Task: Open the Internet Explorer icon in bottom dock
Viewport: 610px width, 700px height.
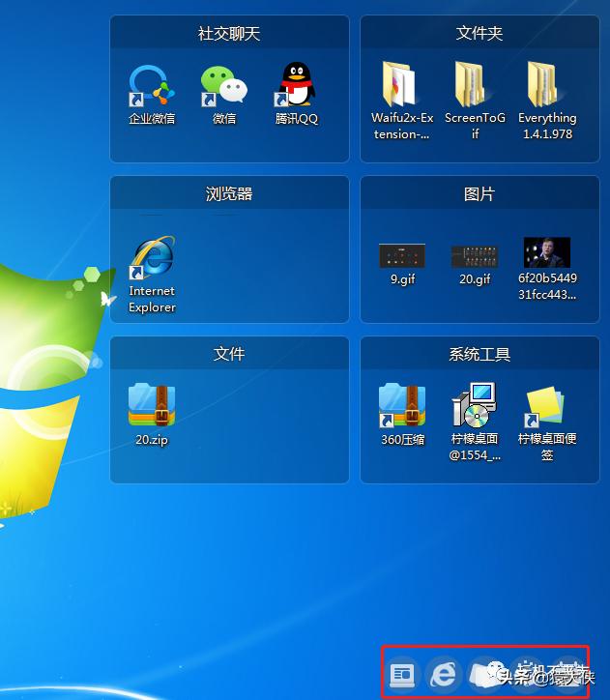Action: [x=444, y=674]
